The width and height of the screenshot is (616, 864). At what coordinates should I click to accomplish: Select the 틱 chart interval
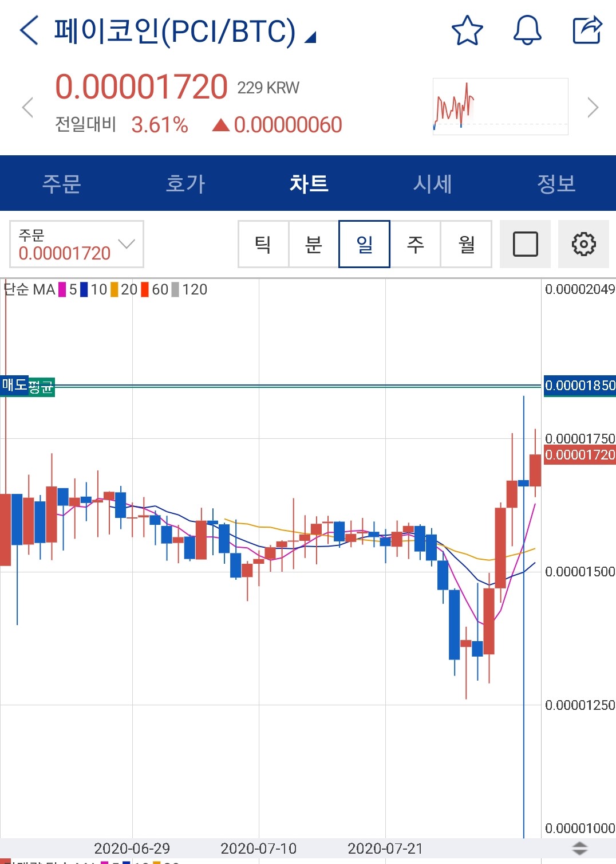[x=263, y=244]
